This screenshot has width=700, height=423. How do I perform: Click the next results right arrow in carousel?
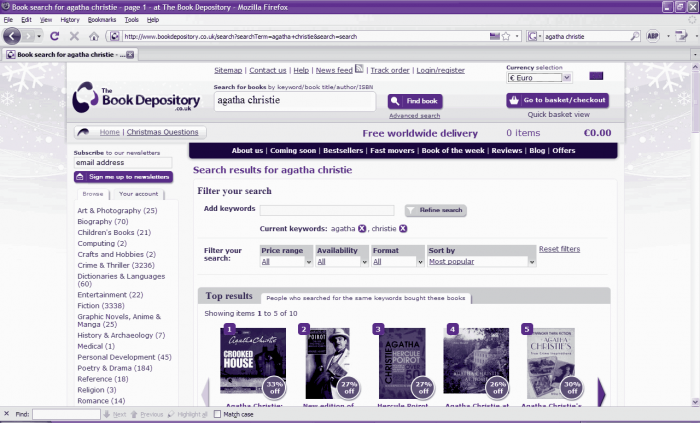(602, 393)
